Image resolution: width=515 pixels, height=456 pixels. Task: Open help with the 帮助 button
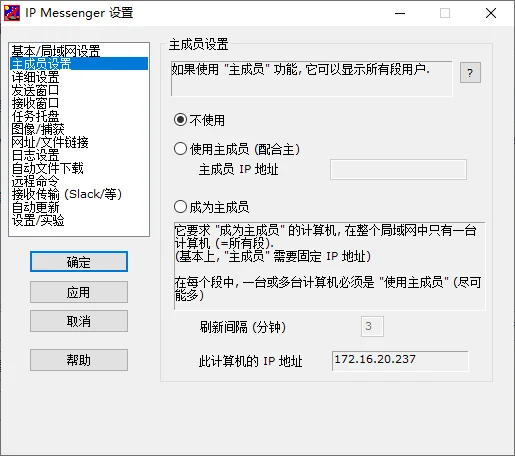tap(79, 360)
